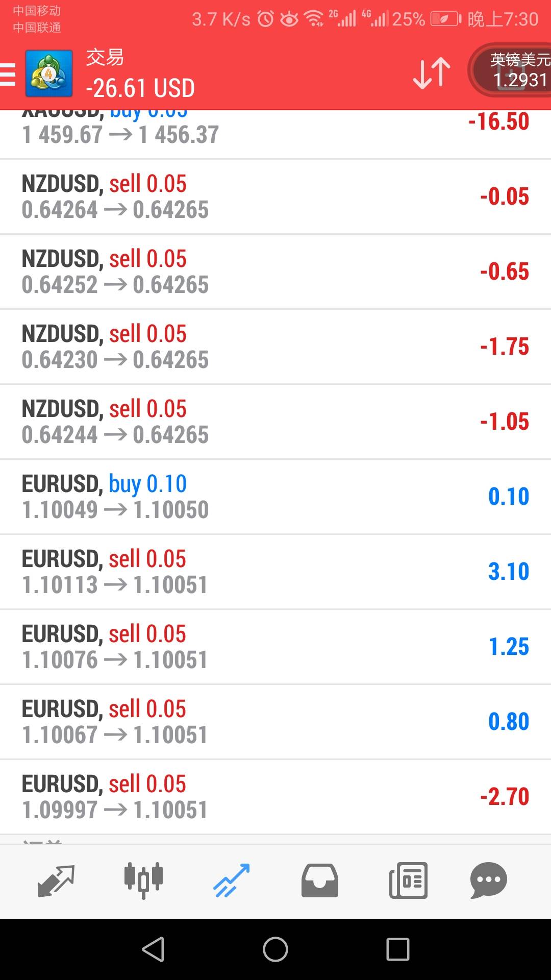Open the quotes tab icon
Screen dimensions: 551x980
click(56, 880)
